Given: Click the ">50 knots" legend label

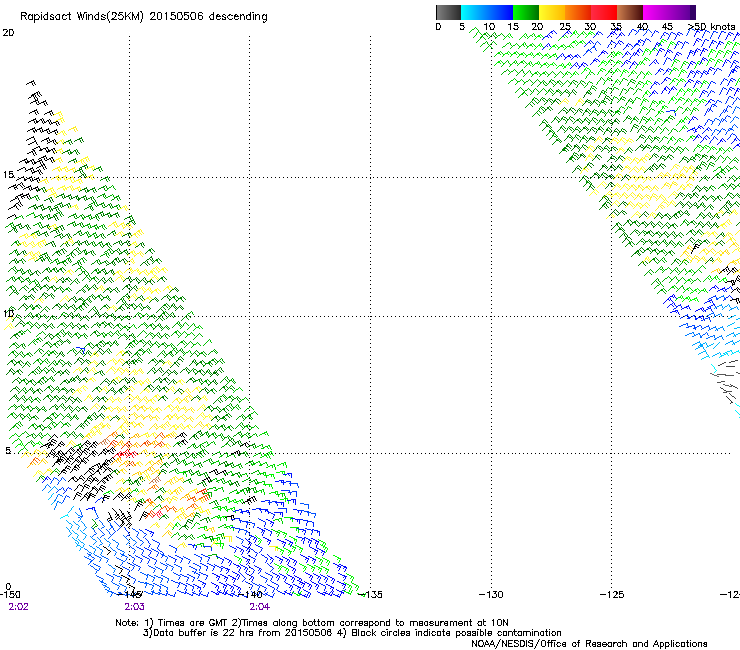Looking at the screenshot, I should pyautogui.click(x=711, y=27).
